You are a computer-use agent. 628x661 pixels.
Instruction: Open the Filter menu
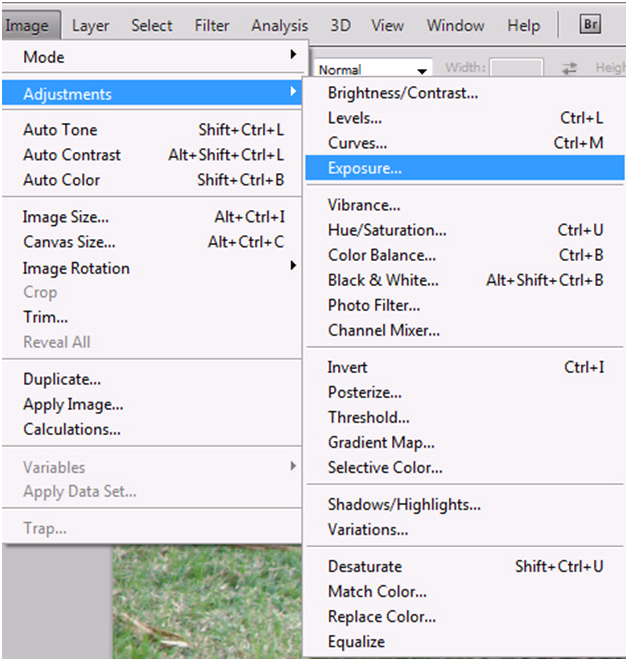(212, 26)
